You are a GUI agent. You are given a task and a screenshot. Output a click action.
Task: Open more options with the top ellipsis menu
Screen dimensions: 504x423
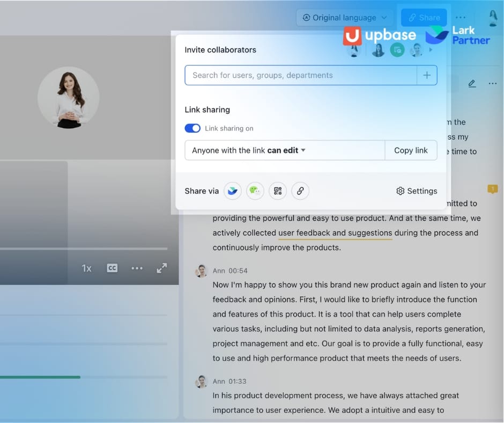461,17
